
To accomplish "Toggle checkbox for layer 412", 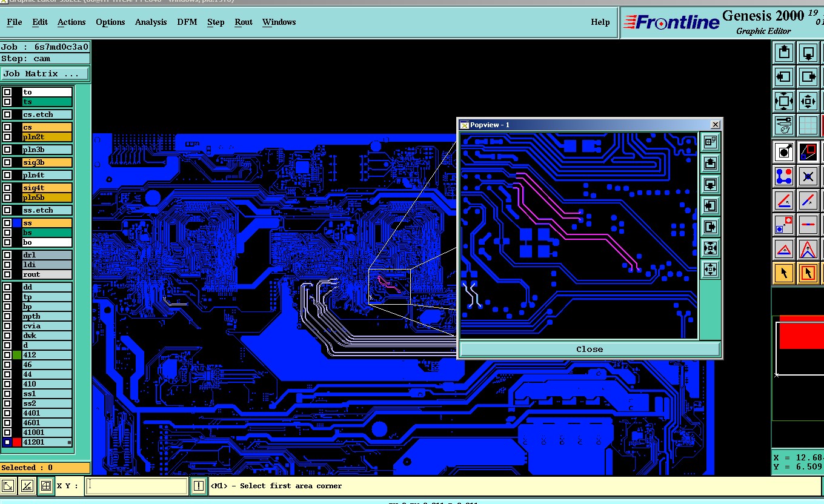I will 7,355.
